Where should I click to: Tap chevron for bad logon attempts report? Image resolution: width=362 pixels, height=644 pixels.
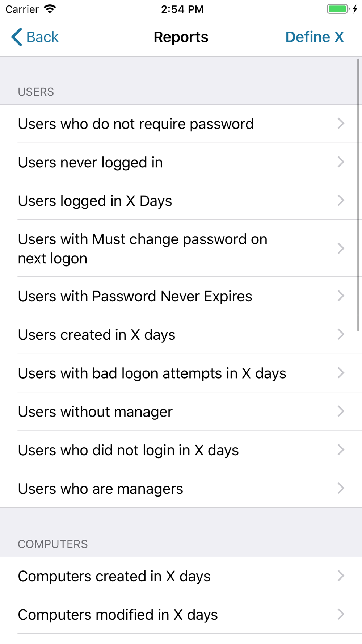click(x=341, y=373)
